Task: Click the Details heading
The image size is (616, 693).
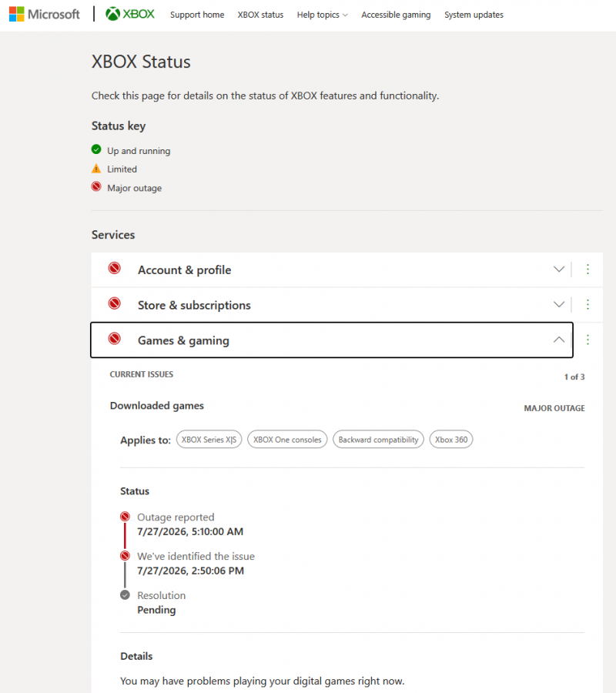Action: (136, 656)
